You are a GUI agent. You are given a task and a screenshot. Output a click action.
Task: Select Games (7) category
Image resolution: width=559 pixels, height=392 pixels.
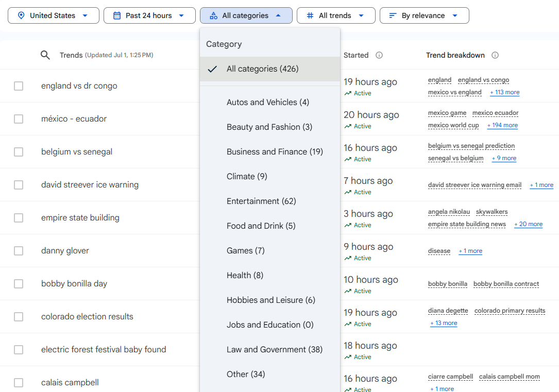(270, 250)
